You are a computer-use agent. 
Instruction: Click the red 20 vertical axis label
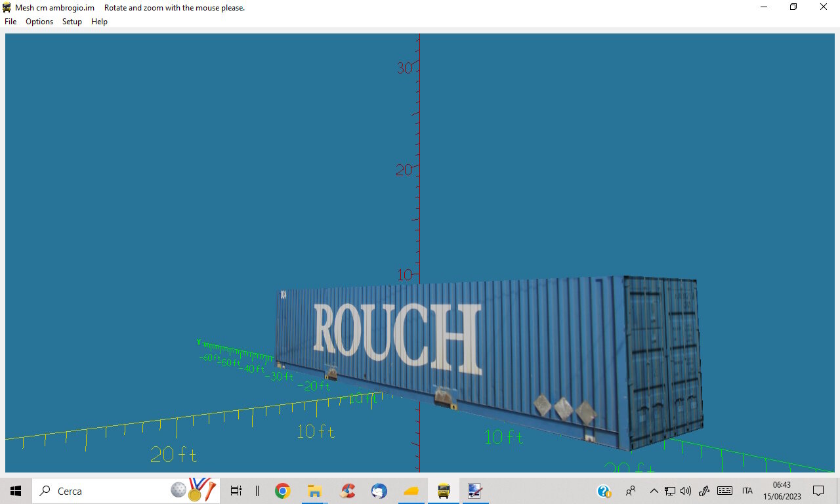404,170
